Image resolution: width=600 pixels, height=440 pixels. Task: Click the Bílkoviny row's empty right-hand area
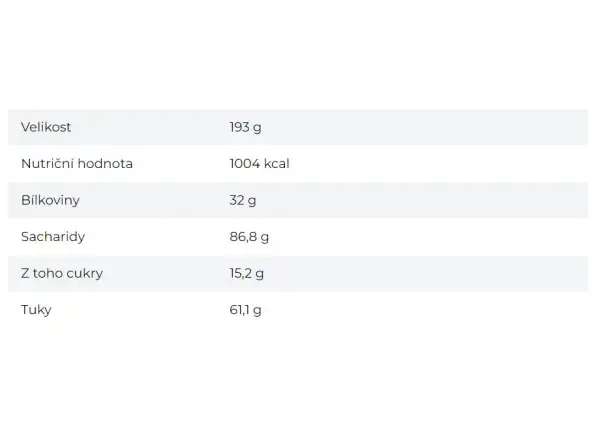(x=423, y=200)
